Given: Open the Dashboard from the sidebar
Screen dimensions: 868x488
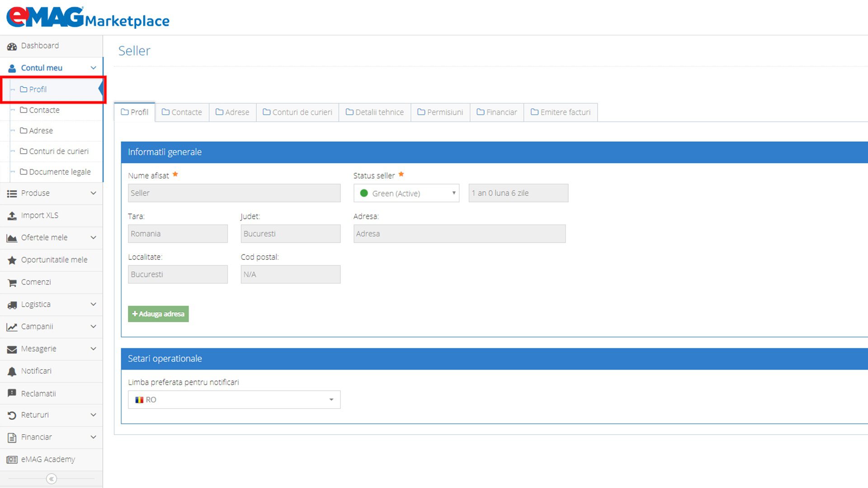Looking at the screenshot, I should coord(40,46).
